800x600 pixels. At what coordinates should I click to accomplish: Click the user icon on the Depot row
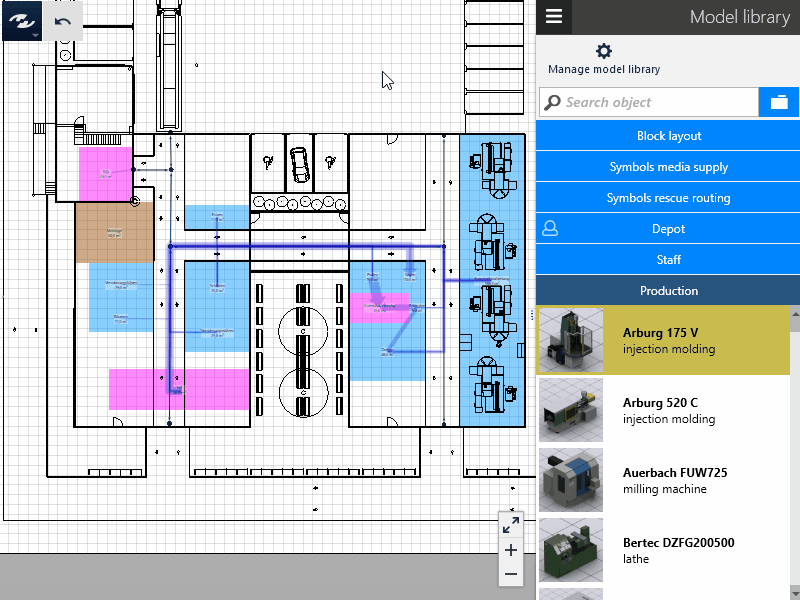(x=550, y=229)
